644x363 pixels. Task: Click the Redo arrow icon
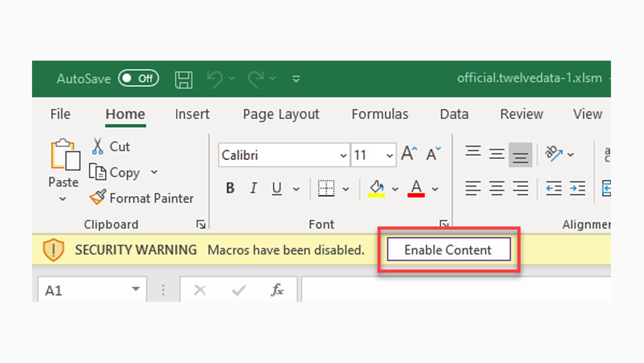tap(256, 78)
